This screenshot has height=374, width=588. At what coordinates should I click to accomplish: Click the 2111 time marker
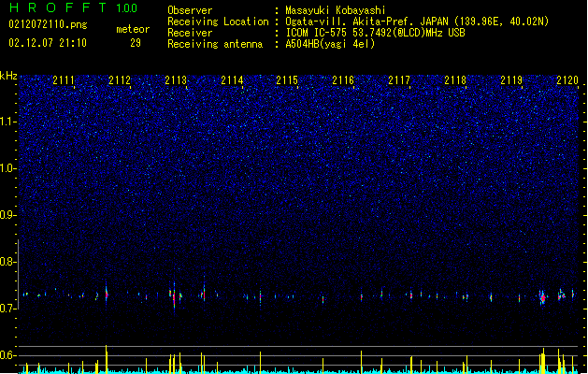pyautogui.click(x=64, y=80)
